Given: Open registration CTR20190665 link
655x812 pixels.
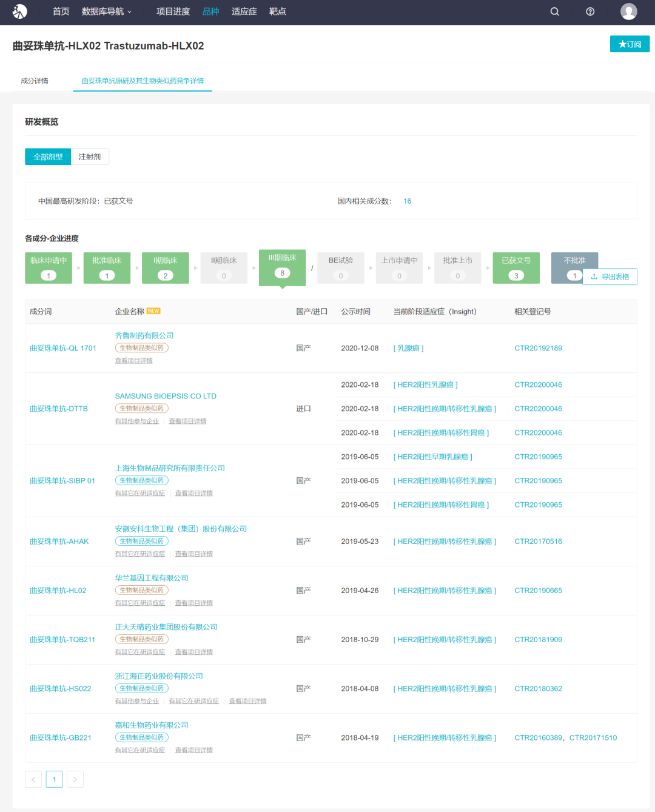Looking at the screenshot, I should (x=538, y=591).
